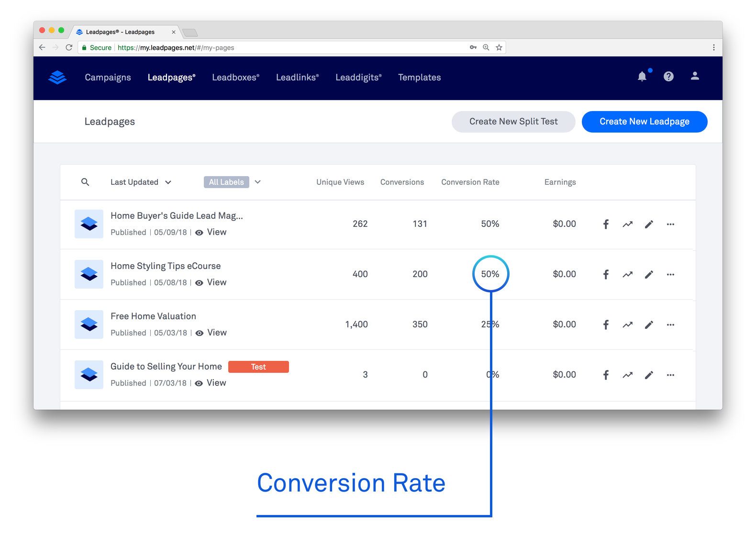This screenshot has width=756, height=548.
Task: Select the Leadpages nav item
Action: point(171,78)
